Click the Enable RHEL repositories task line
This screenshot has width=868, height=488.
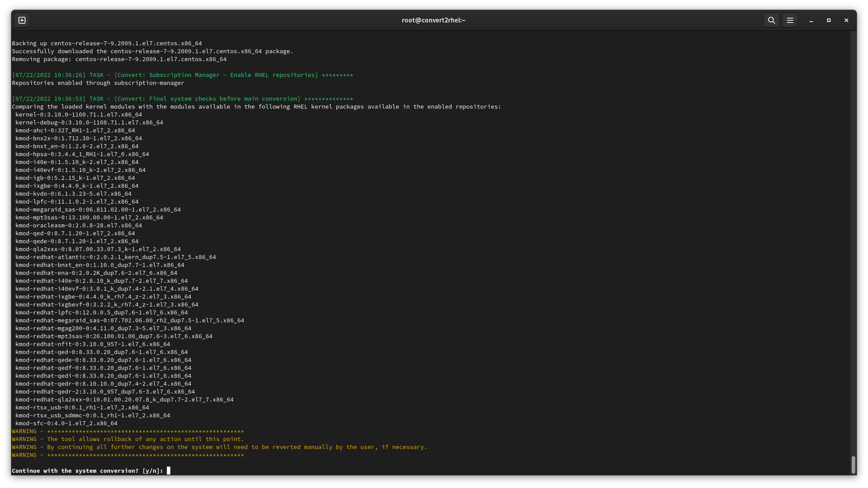pyautogui.click(x=182, y=75)
